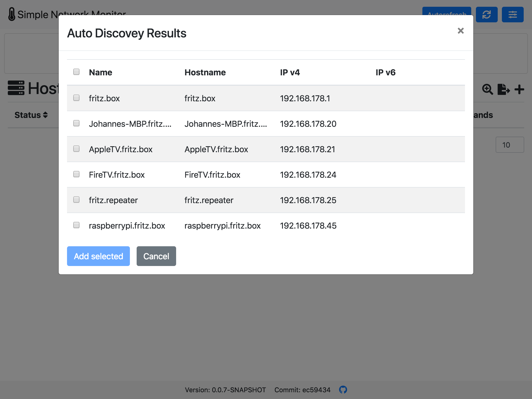Tick the select-all checkbox in the header row

point(76,71)
